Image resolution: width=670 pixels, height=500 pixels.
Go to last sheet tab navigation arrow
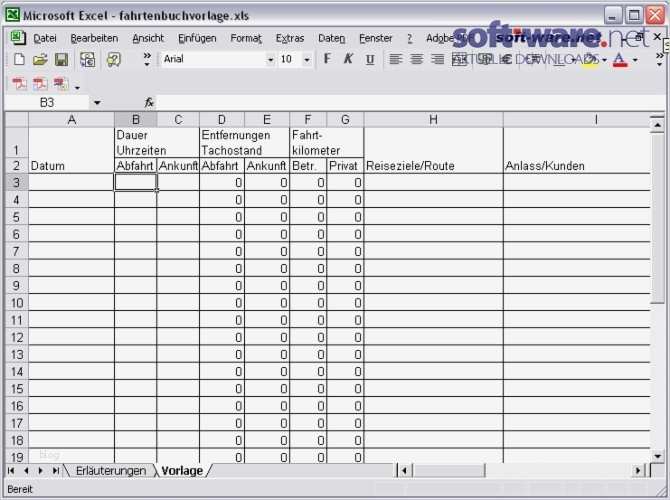(56, 471)
